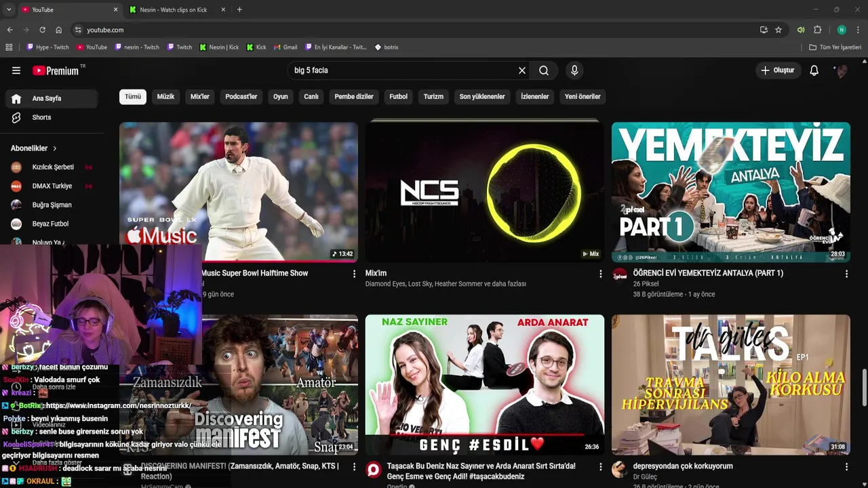Open the notifications bell
Viewport: 868px width, 488px height.
(814, 70)
